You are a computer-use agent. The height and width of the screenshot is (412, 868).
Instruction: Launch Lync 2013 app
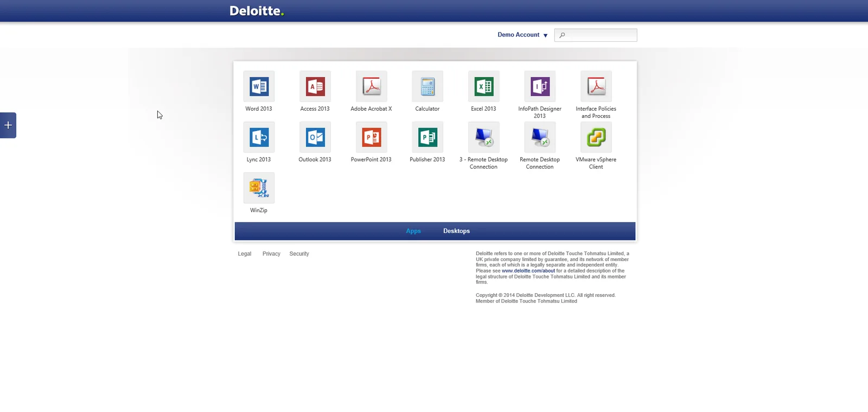(259, 137)
